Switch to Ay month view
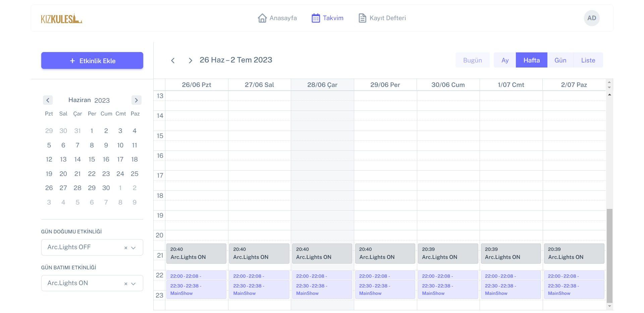644x313 pixels. [x=505, y=60]
